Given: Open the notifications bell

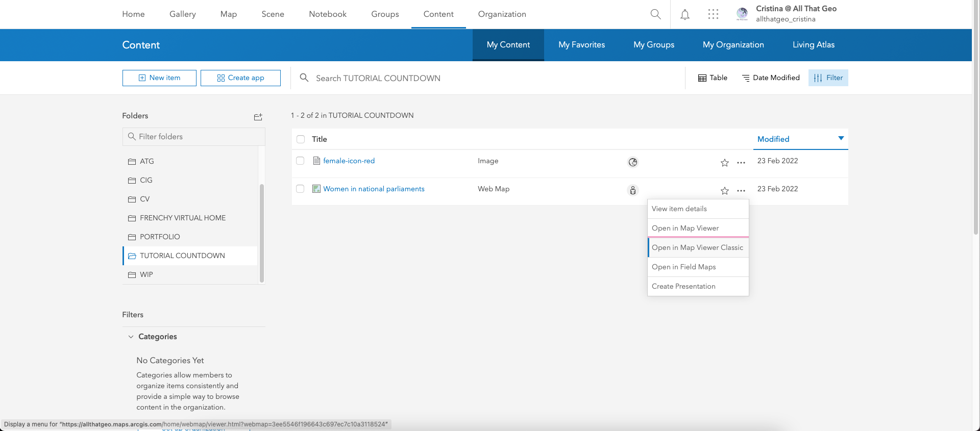Looking at the screenshot, I should [685, 14].
